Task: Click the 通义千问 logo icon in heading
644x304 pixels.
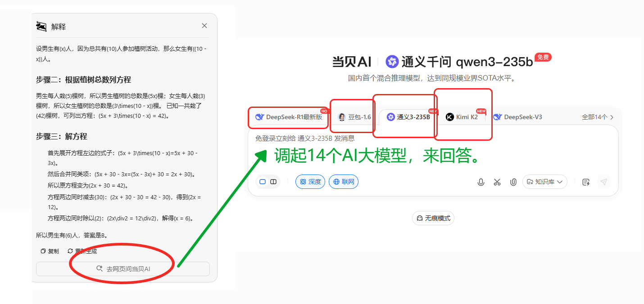Action: point(392,62)
